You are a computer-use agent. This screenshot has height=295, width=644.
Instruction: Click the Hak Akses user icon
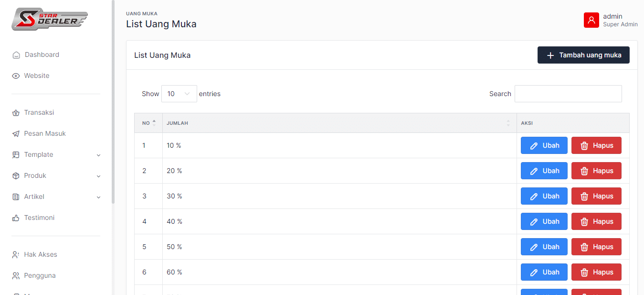point(16,255)
